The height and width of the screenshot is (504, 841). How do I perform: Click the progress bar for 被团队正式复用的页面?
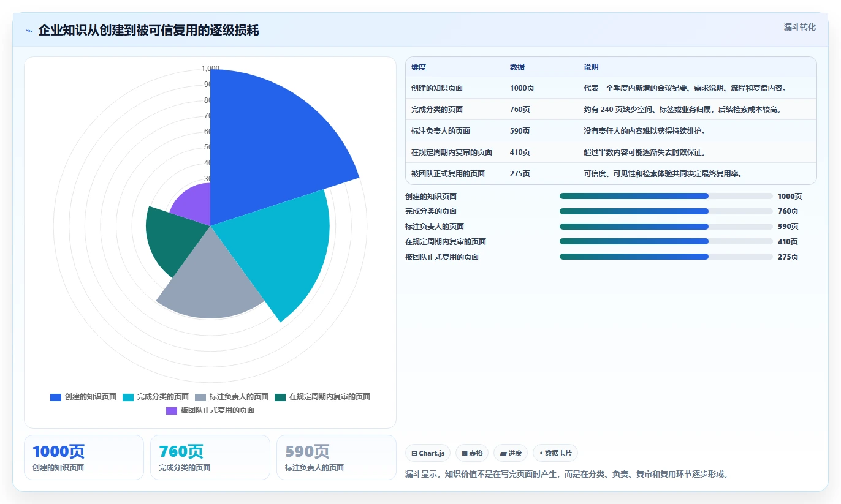point(666,257)
